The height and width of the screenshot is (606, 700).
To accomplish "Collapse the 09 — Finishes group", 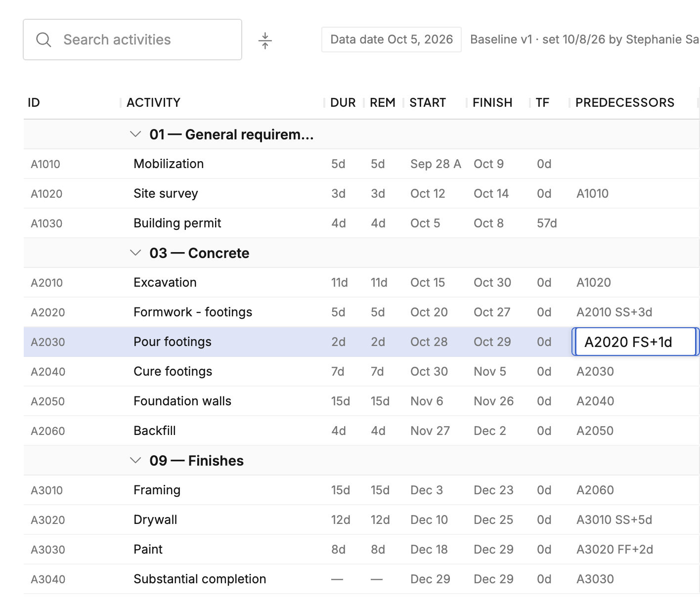I will [135, 460].
